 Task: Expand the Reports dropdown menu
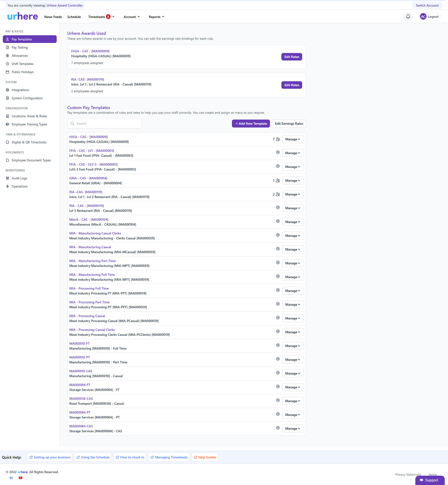[157, 17]
